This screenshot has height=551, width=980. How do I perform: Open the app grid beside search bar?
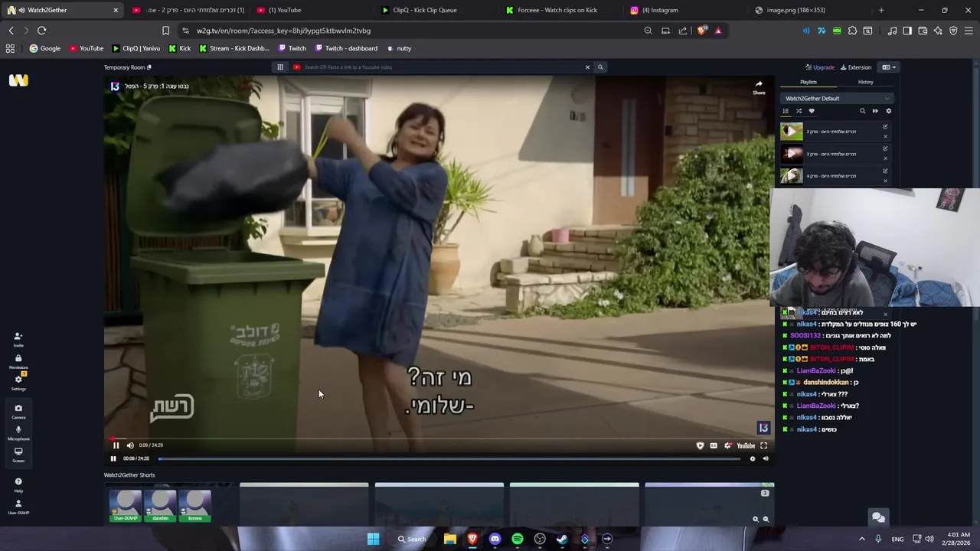280,67
